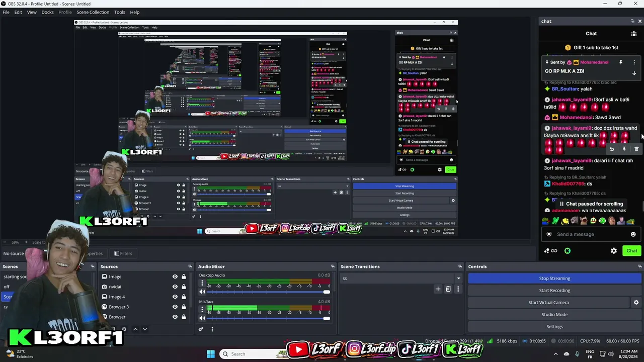Open the View menu
The image size is (644, 362).
pos(32,12)
